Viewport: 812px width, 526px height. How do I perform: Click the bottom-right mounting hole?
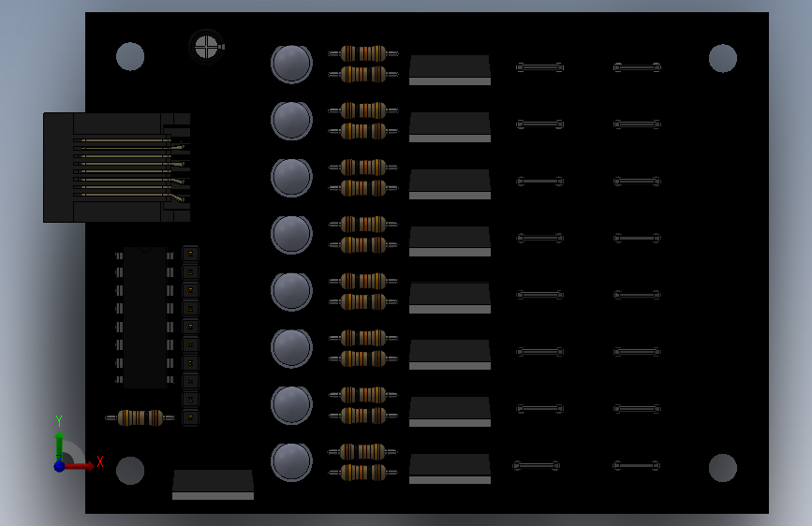pos(722,468)
